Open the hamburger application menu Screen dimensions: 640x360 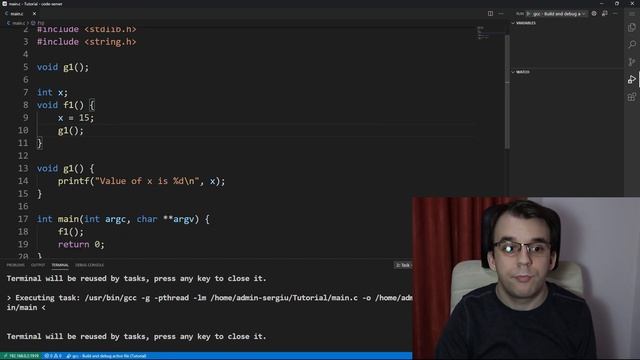pos(632,13)
